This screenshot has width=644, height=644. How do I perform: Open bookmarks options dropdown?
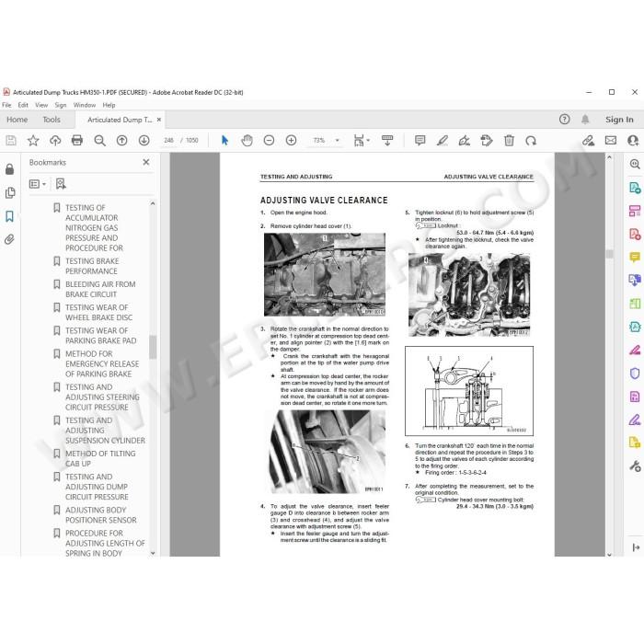click(38, 184)
